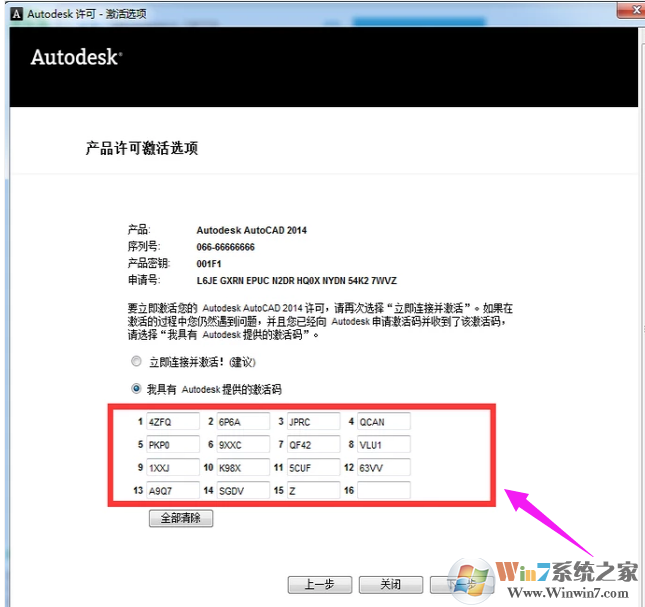The image size is (645, 607).
Task: Focus activation field 7 containing QF42
Action: coord(313,445)
